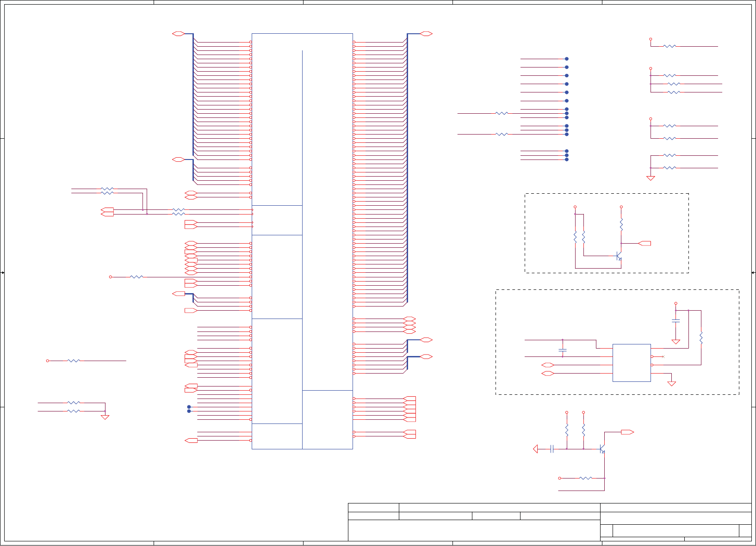The width and height of the screenshot is (756, 546).
Task: Select the bus port at the large IC's top-left
Action: click(x=179, y=34)
